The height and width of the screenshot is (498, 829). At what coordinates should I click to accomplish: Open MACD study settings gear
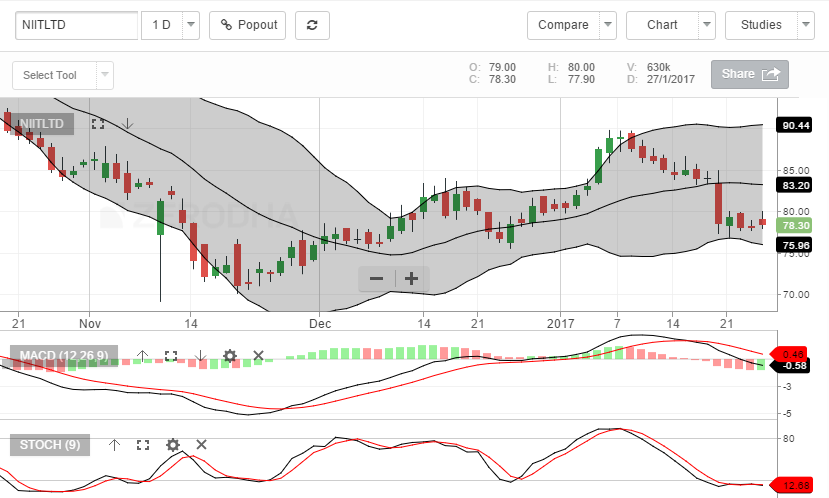(229, 355)
